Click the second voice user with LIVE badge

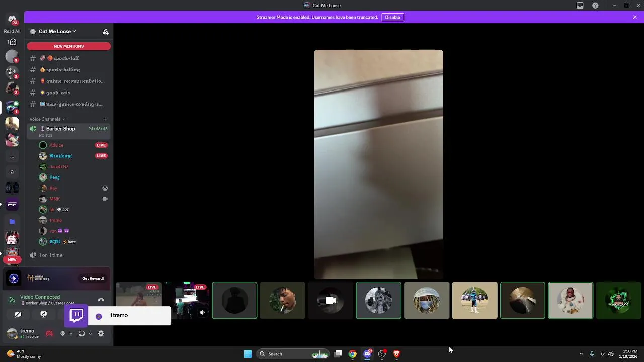[x=73, y=156]
